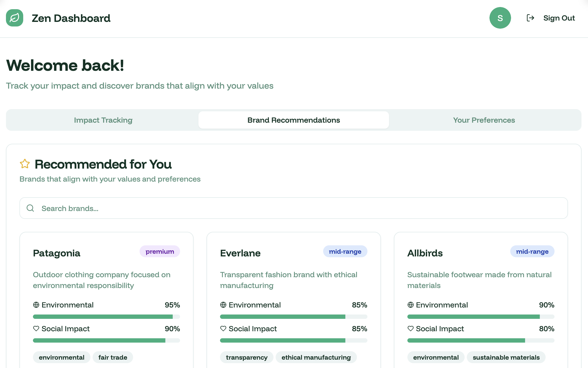Click the gold star icon beside Recommended for You
The image size is (588, 368).
click(25, 164)
